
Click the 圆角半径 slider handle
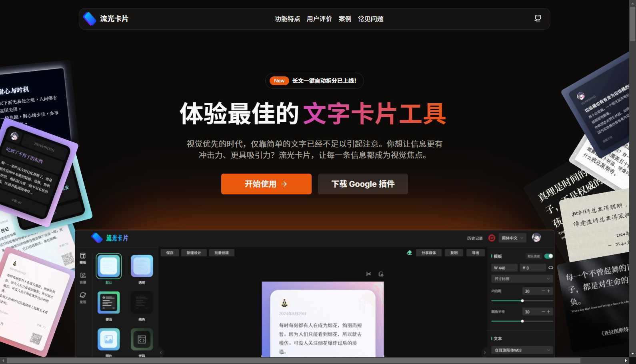(522, 321)
